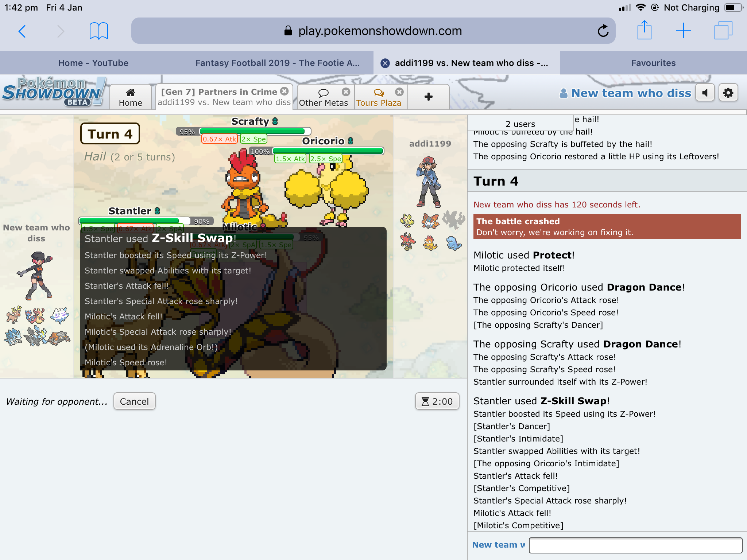The image size is (747, 560).
Task: Click Oricorio's 2.5× Spe status badge
Action: tap(326, 159)
